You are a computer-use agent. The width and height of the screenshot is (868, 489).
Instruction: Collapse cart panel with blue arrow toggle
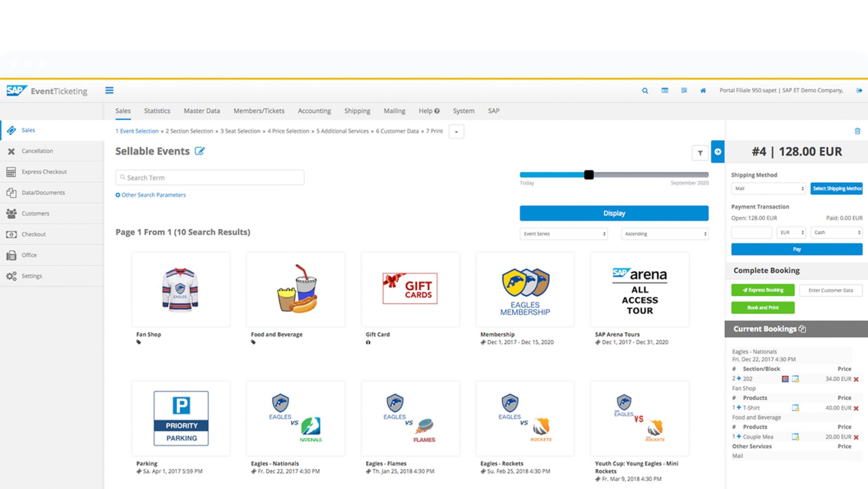717,152
